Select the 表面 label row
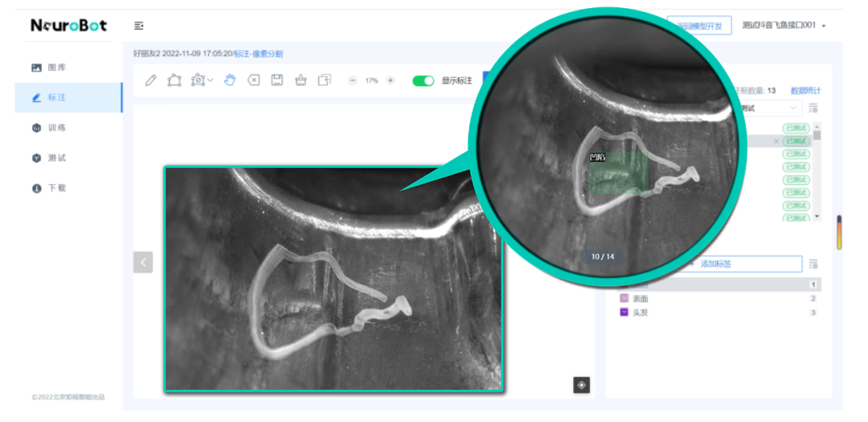 [719, 298]
